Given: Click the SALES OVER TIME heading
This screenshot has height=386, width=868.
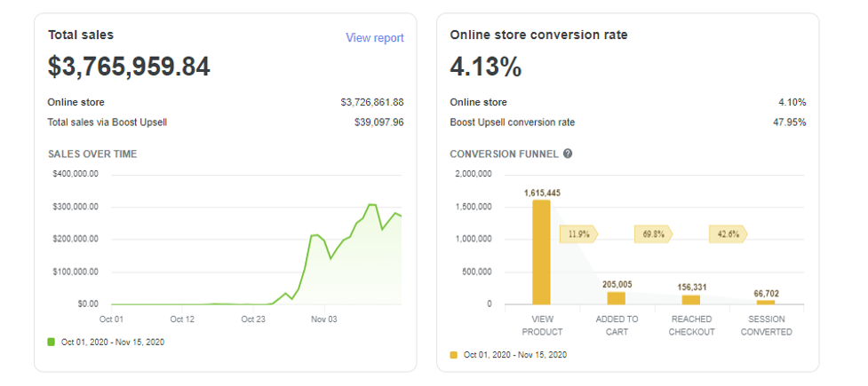Looking at the screenshot, I should point(92,154).
